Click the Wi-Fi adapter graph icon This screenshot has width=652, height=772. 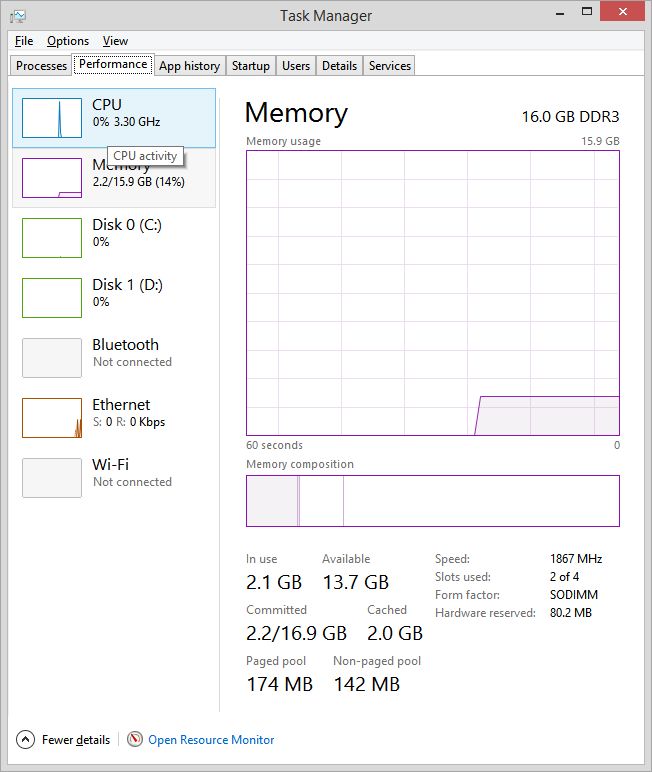[x=52, y=478]
